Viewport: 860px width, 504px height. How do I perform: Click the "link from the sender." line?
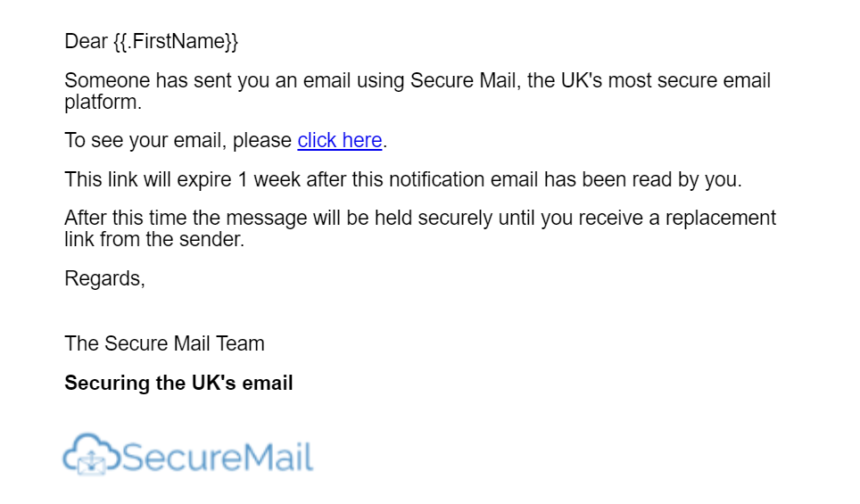154,240
